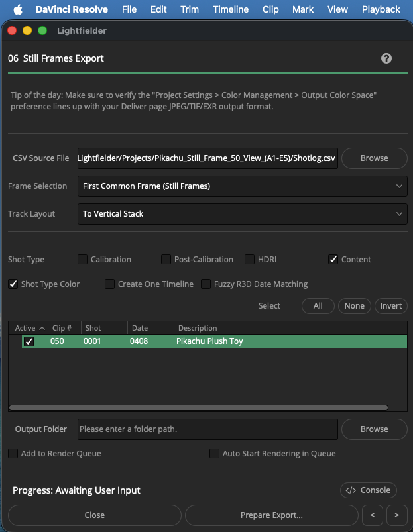The height and width of the screenshot is (532, 413).
Task: Go to next step arrow button
Action: 396,515
